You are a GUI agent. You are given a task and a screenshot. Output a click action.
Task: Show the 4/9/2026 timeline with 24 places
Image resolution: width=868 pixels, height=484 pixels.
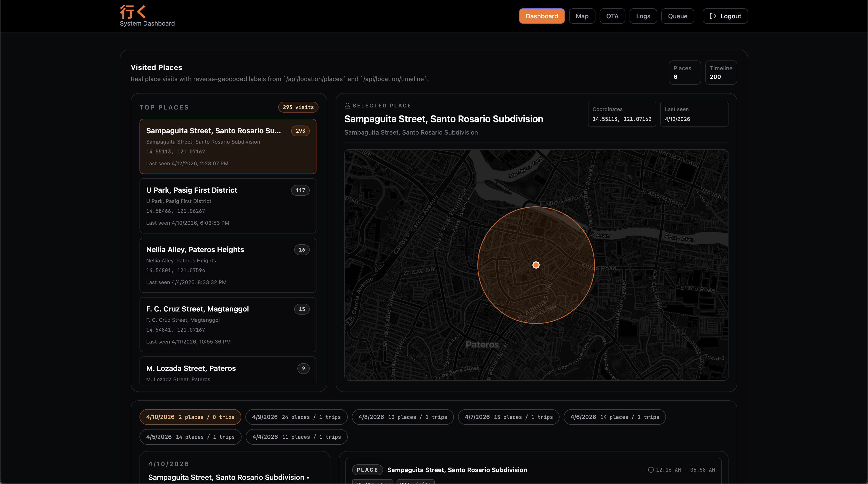296,417
